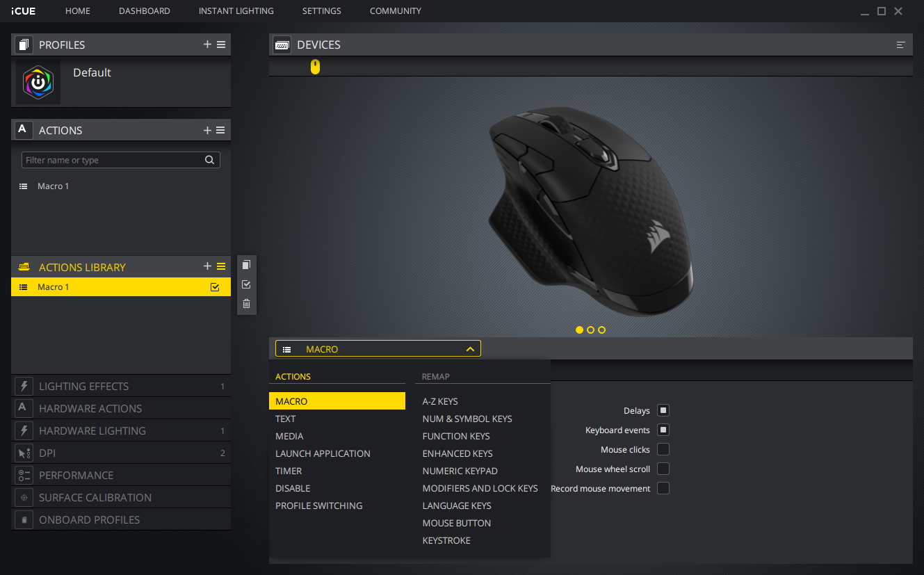Choose MACRO from the actions list
924x575 pixels.
337,401
